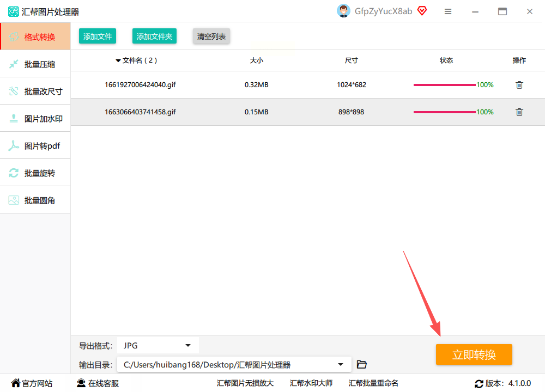Toggle the 文件名 sort arrow header
545x392 pixels.
coord(118,61)
